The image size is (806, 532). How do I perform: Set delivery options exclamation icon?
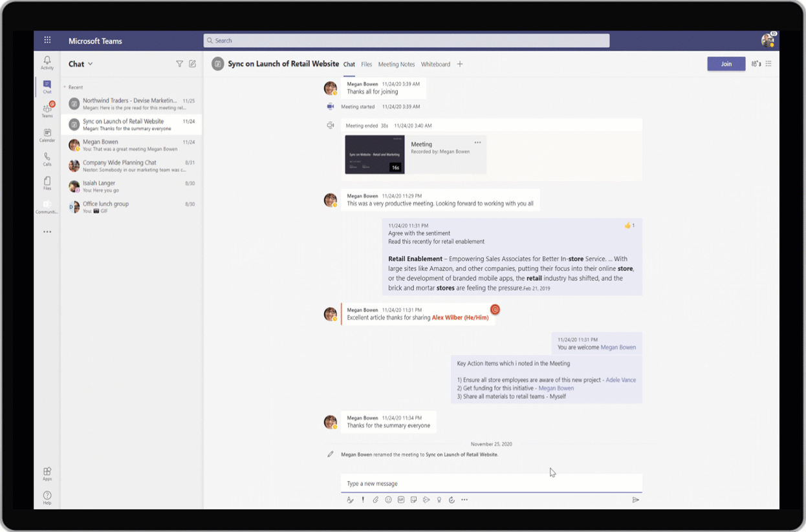click(x=363, y=500)
